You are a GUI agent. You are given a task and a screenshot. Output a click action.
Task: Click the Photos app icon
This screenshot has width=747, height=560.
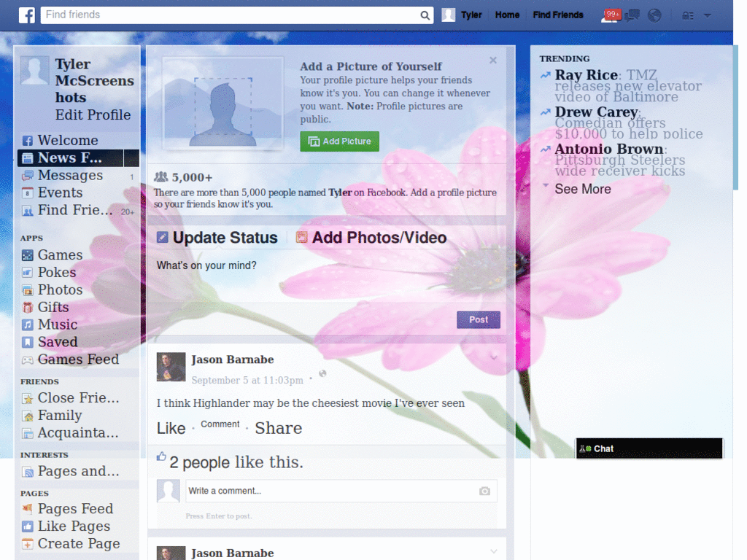click(x=28, y=290)
